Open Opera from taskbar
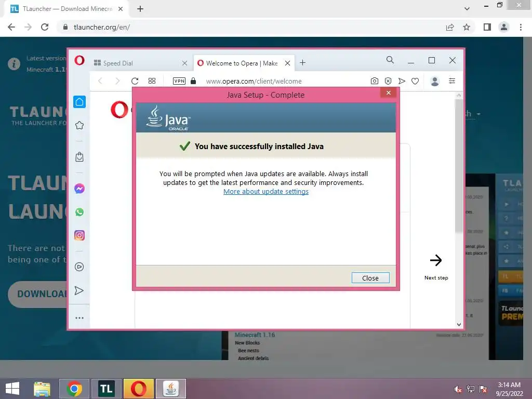This screenshot has height=399, width=532. [138, 389]
